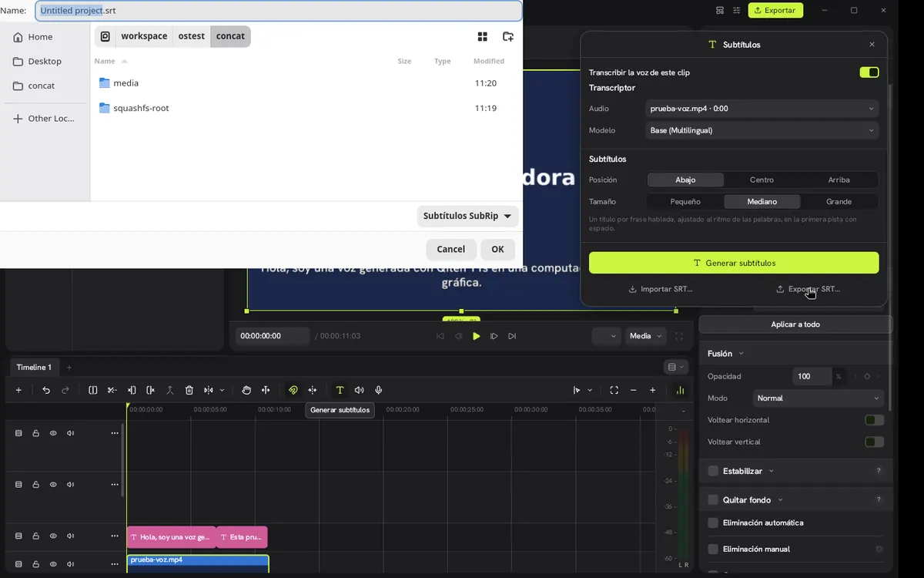Viewport: 924px width, 578px height.
Task: Check the Estabilizar checkbox
Action: pyautogui.click(x=713, y=471)
